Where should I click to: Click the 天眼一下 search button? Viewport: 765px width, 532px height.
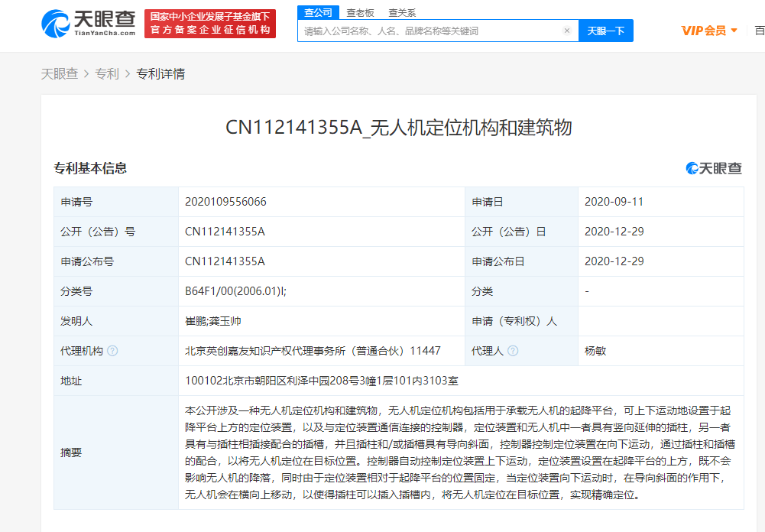pyautogui.click(x=606, y=31)
